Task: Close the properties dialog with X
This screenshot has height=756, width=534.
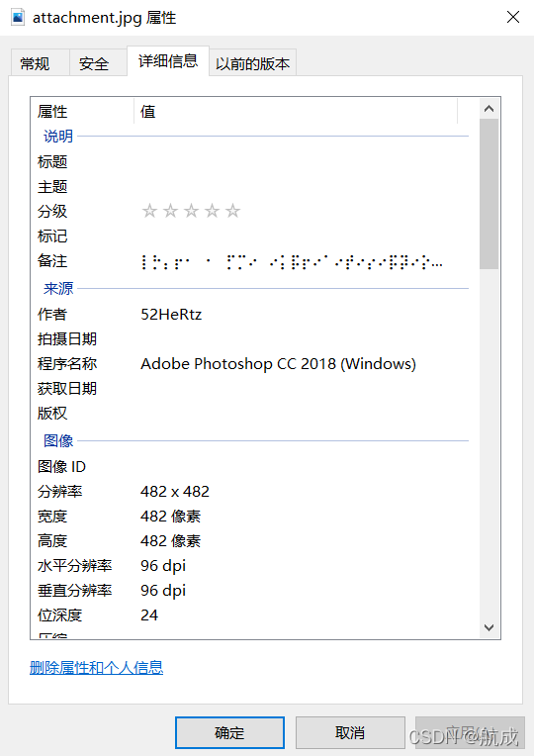Action: point(513,18)
